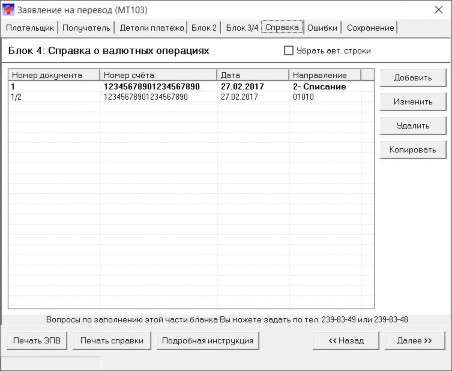Viewport: 452px width, 371px height.
Task: Click Печать справки button
Action: pos(112,341)
